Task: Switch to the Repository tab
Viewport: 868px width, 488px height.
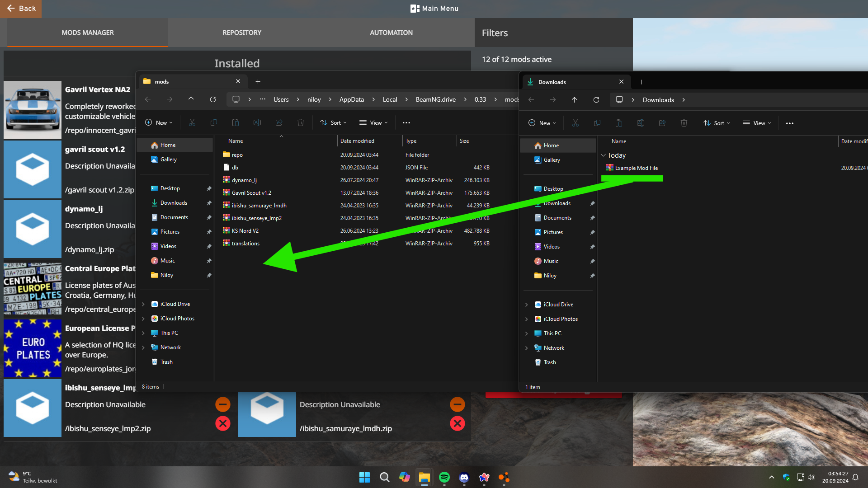Action: point(241,33)
